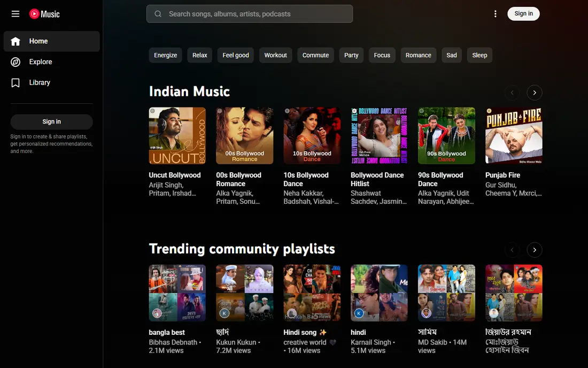Viewport: 588px width, 368px height.
Task: Focus the search songs input field
Action: [x=250, y=14]
